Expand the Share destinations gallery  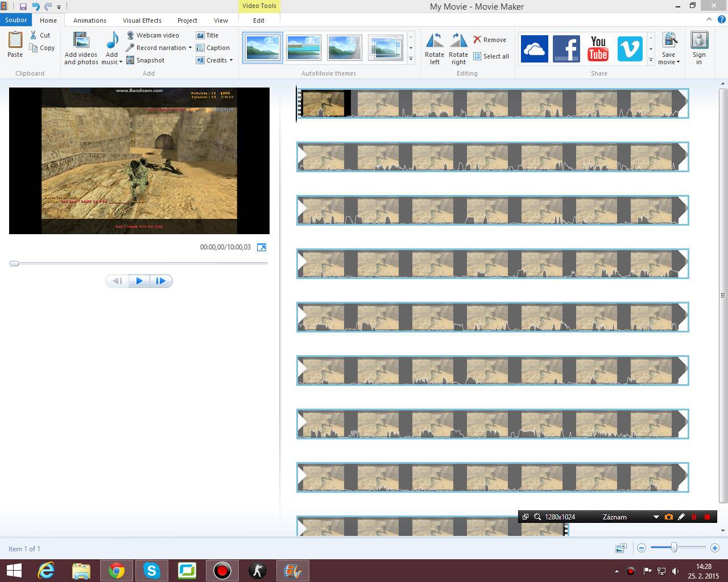point(651,59)
